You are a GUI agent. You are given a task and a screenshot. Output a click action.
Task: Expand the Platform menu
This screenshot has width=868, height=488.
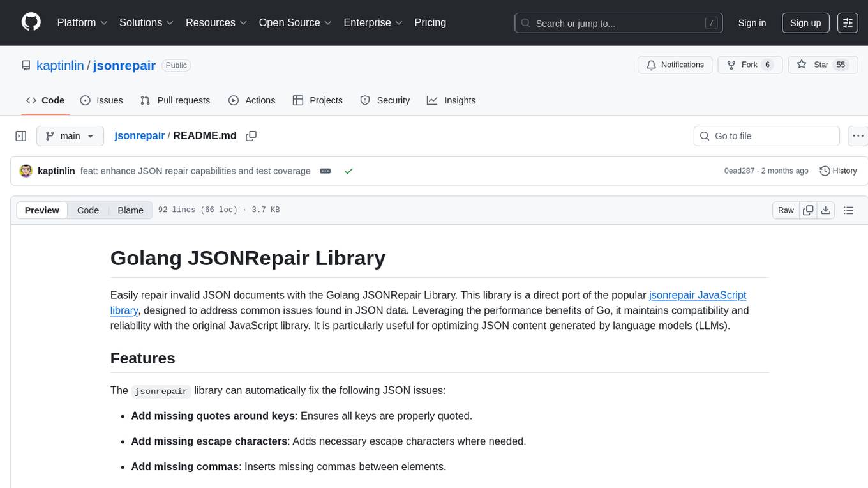[82, 22]
